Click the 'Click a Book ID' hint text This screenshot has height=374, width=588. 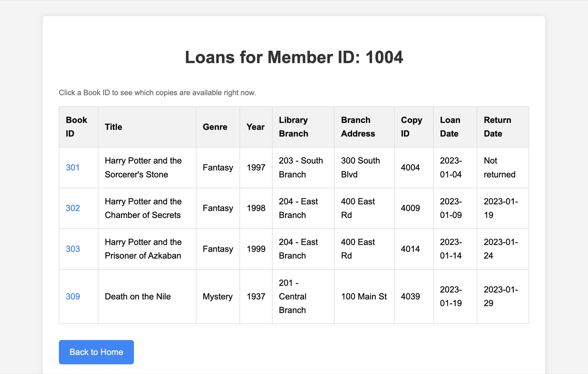(157, 93)
